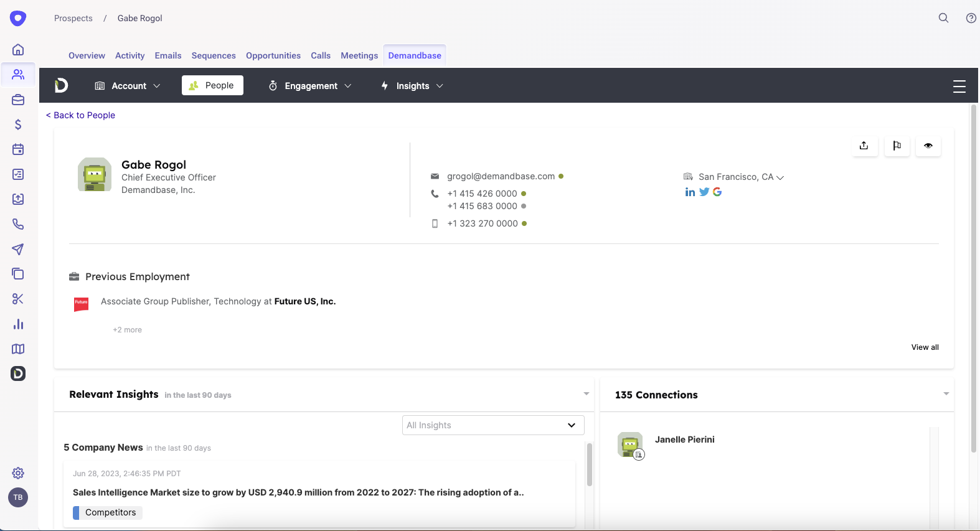980x531 pixels.
Task: Open Janelle Pierini connection avatar
Action: point(630,445)
